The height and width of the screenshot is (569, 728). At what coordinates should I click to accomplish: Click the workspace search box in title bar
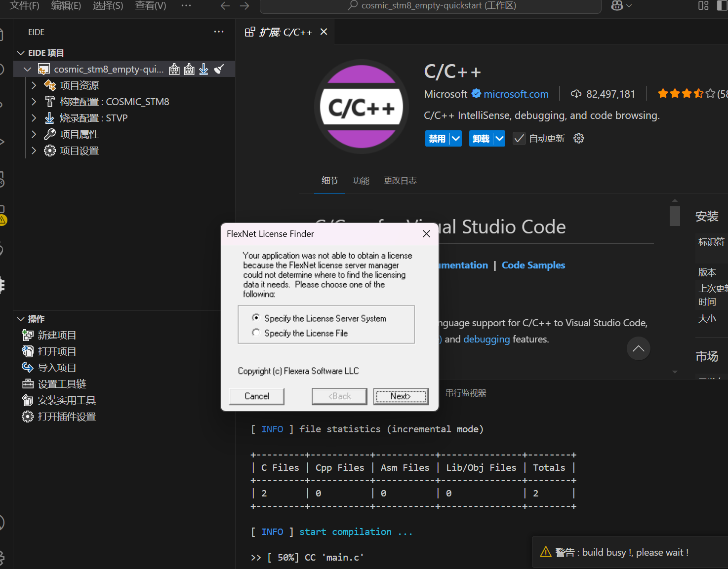click(x=430, y=6)
